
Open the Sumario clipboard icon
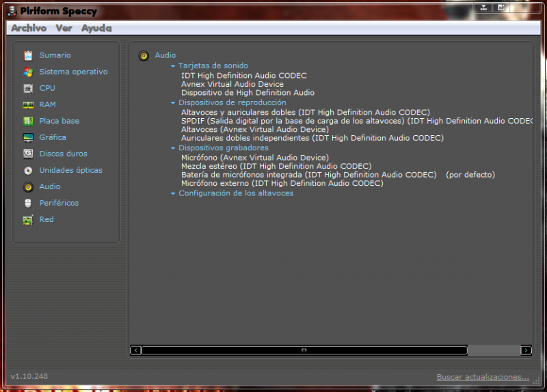28,55
